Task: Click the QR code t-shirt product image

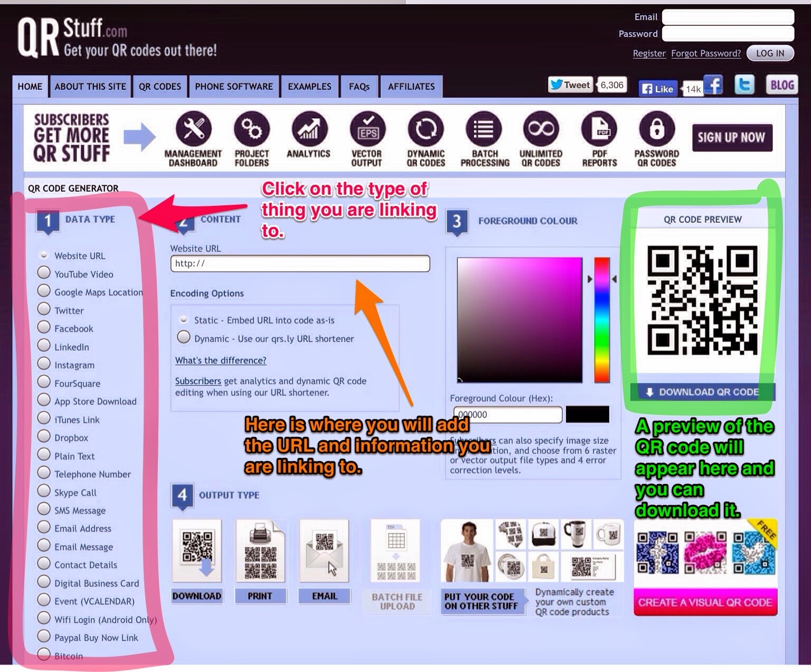Action: (x=467, y=551)
